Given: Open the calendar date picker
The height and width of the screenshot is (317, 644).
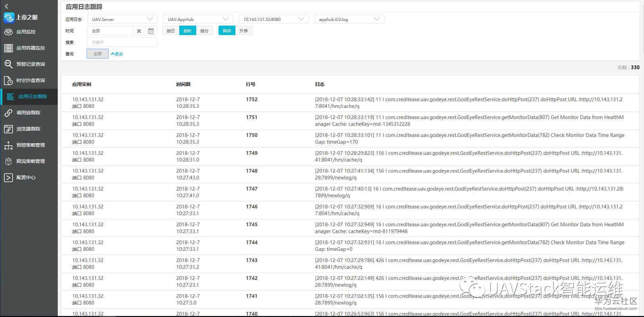Looking at the screenshot, I should coord(151,31).
